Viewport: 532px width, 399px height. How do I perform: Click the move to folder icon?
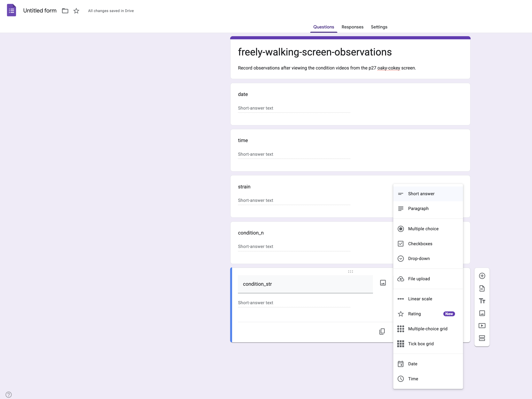click(65, 11)
